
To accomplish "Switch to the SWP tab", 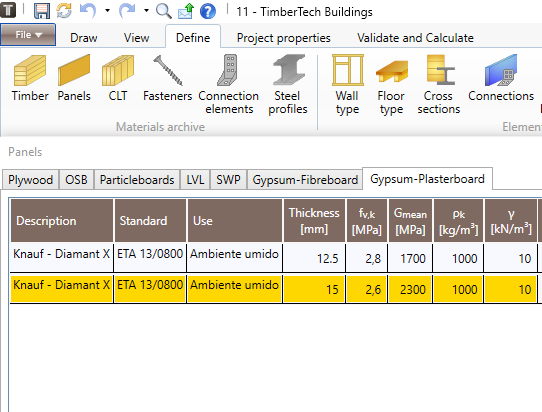I will pos(228,180).
